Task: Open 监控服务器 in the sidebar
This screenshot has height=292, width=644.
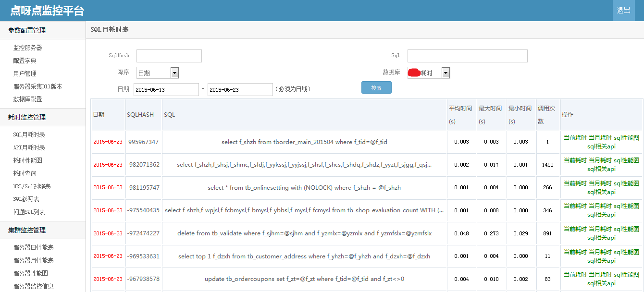Action: [x=27, y=48]
